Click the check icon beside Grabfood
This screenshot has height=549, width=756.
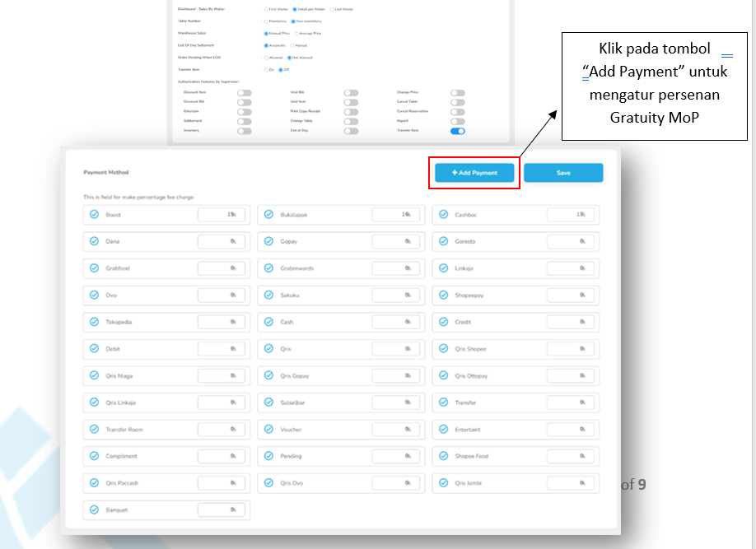[x=94, y=268]
